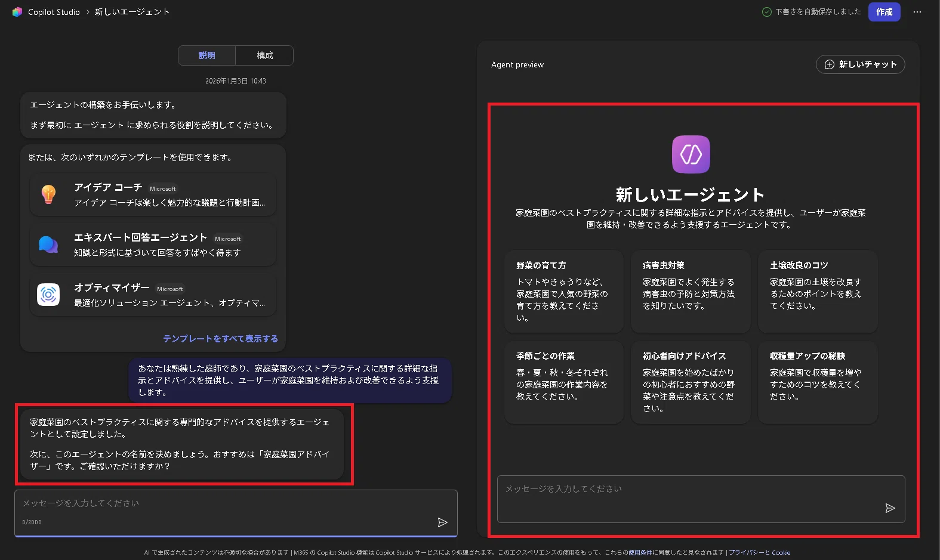Open テンプレートをすべて表示する link
The height and width of the screenshot is (560, 940).
220,339
